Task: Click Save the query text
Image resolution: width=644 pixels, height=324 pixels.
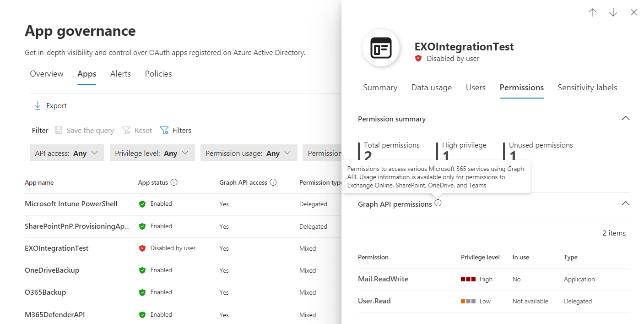Action: point(90,131)
